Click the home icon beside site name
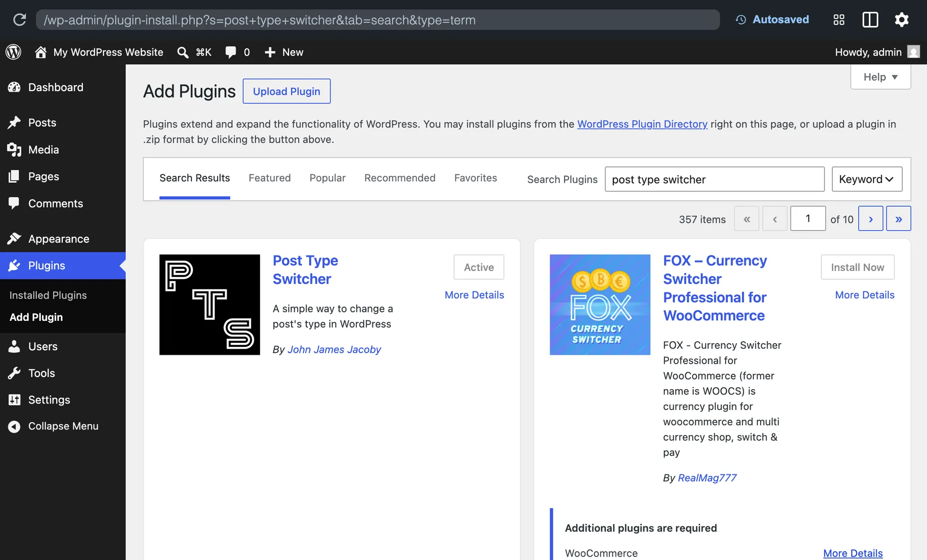This screenshot has width=927, height=560. (x=41, y=52)
